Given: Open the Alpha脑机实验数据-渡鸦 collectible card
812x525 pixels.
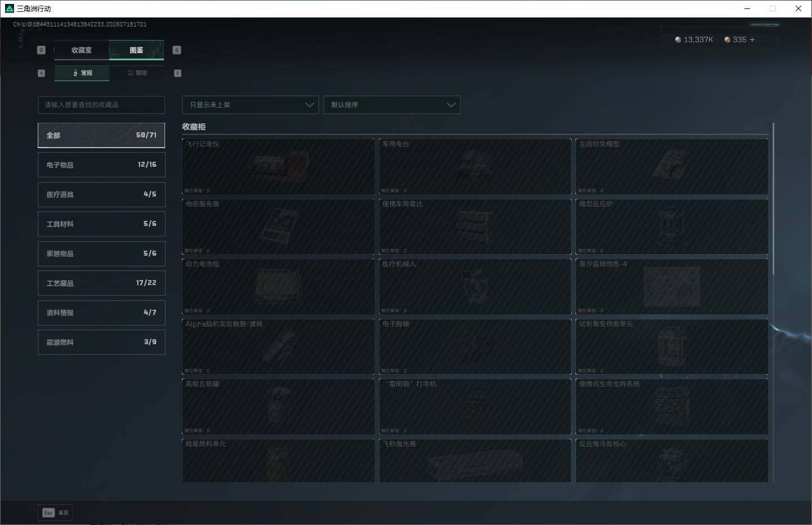Looking at the screenshot, I should (278, 346).
